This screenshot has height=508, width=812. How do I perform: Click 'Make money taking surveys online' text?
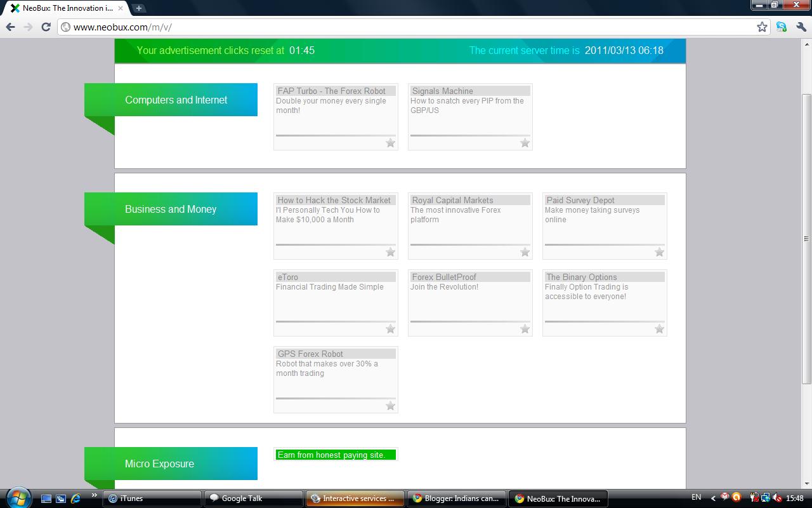click(x=592, y=215)
